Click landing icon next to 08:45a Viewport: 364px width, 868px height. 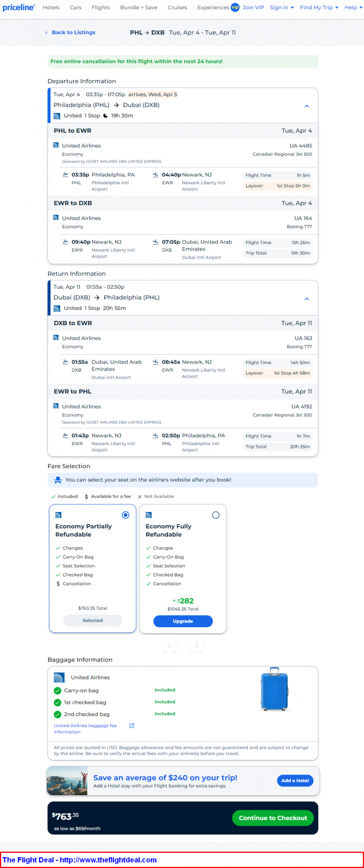point(156,362)
